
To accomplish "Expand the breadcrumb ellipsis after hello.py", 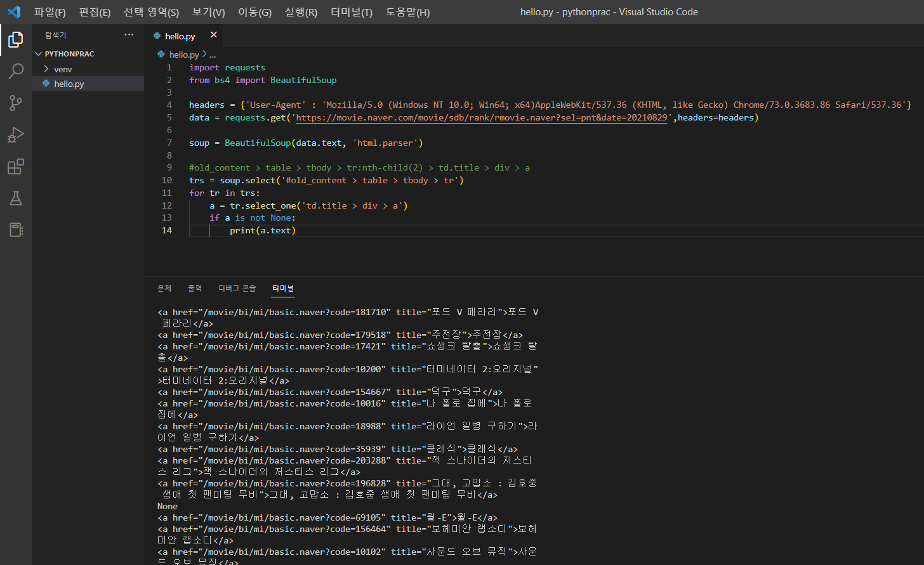I will point(213,55).
